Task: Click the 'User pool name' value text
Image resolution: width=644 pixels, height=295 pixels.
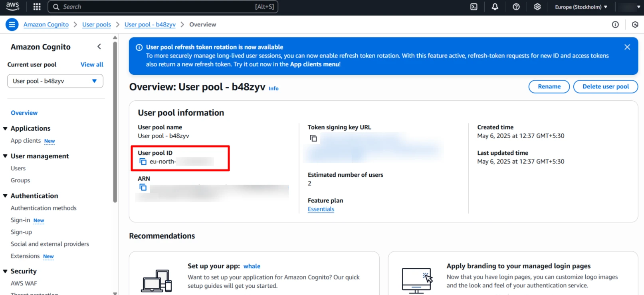Action: [163, 136]
